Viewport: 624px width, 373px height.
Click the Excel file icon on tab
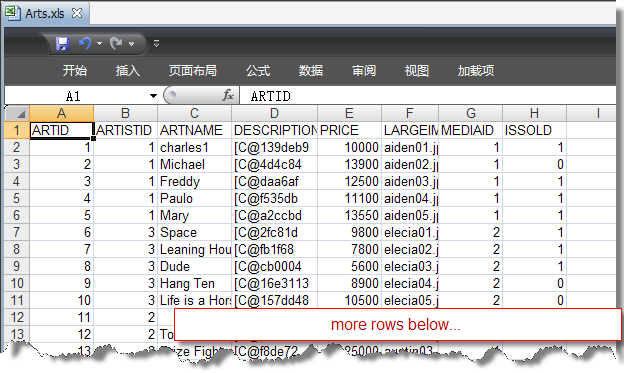pyautogui.click(x=12, y=13)
